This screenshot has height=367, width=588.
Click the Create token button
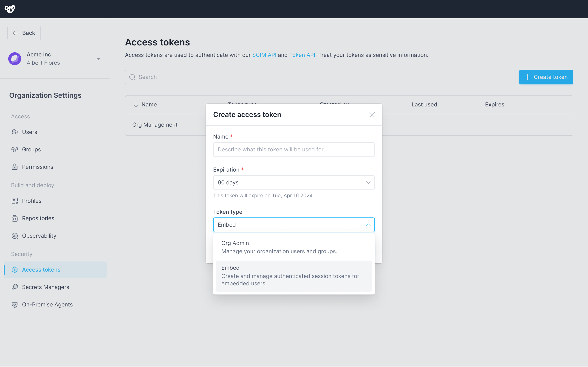point(546,77)
